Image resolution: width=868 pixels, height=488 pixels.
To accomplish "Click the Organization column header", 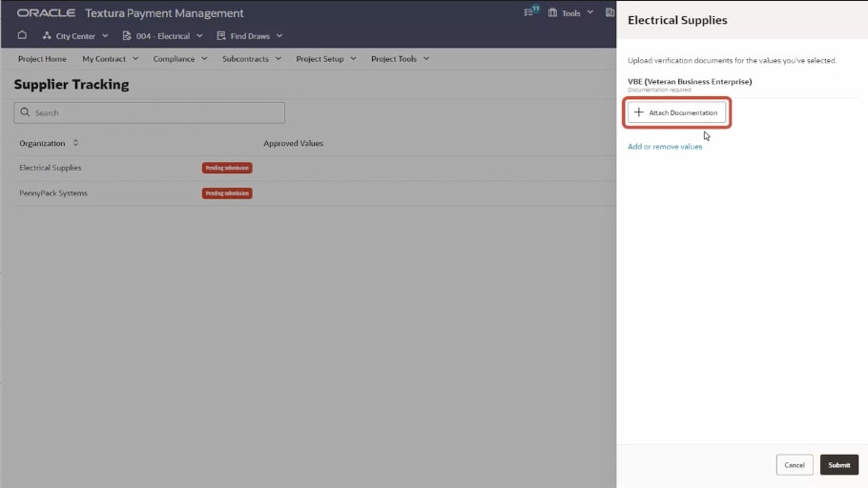I will [42, 143].
